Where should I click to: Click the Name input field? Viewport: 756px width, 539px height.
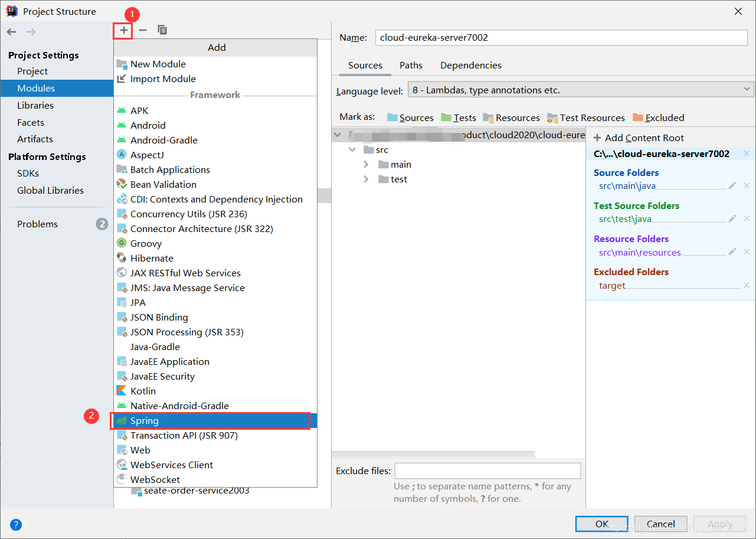[x=561, y=37]
